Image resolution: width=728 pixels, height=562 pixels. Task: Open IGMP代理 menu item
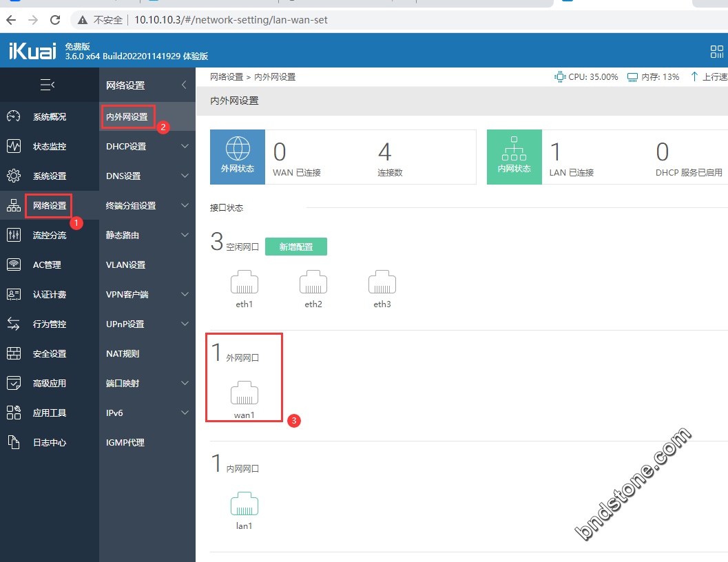click(x=125, y=442)
